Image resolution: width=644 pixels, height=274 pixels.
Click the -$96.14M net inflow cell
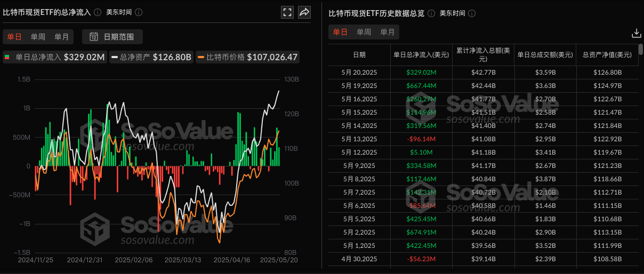point(421,139)
